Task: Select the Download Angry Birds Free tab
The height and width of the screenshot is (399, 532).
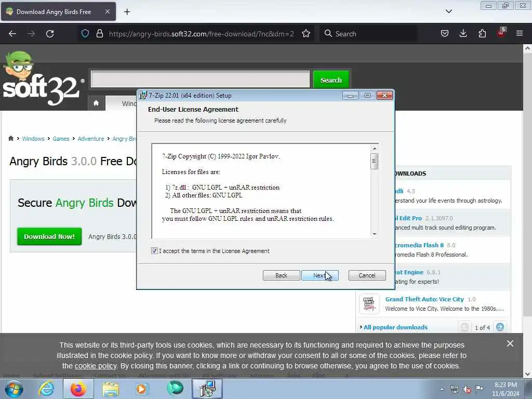Action: [x=58, y=11]
